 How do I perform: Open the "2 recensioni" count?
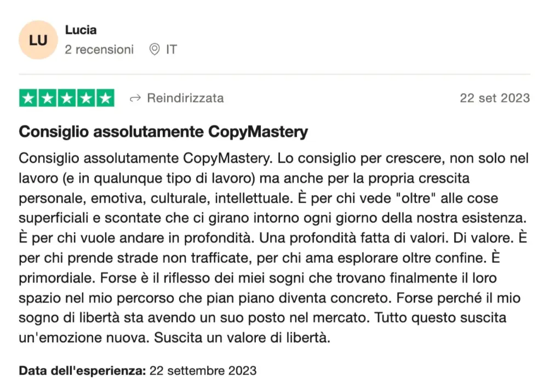[99, 50]
